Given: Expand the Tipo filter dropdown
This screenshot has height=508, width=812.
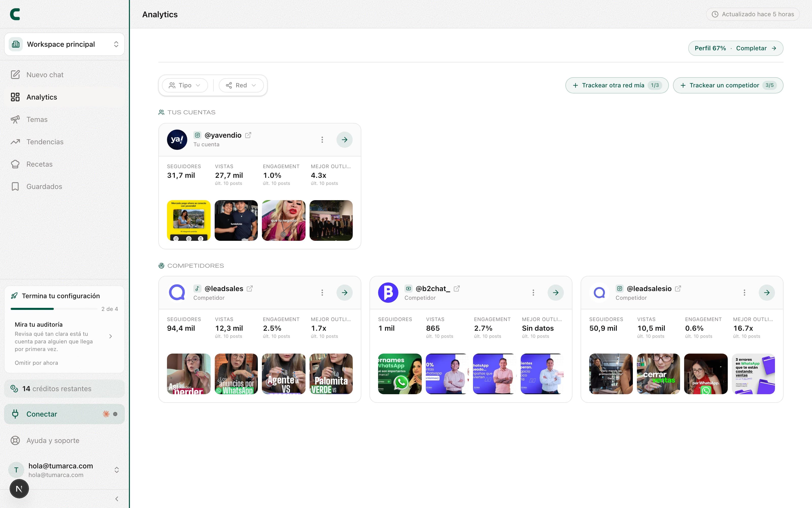Looking at the screenshot, I should [x=185, y=85].
